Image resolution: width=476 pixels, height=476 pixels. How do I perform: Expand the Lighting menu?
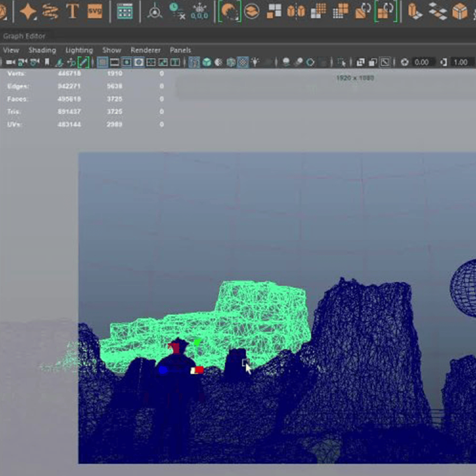[79, 50]
